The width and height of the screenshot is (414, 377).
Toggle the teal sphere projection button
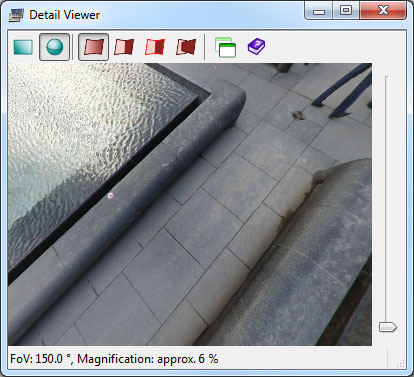55,47
